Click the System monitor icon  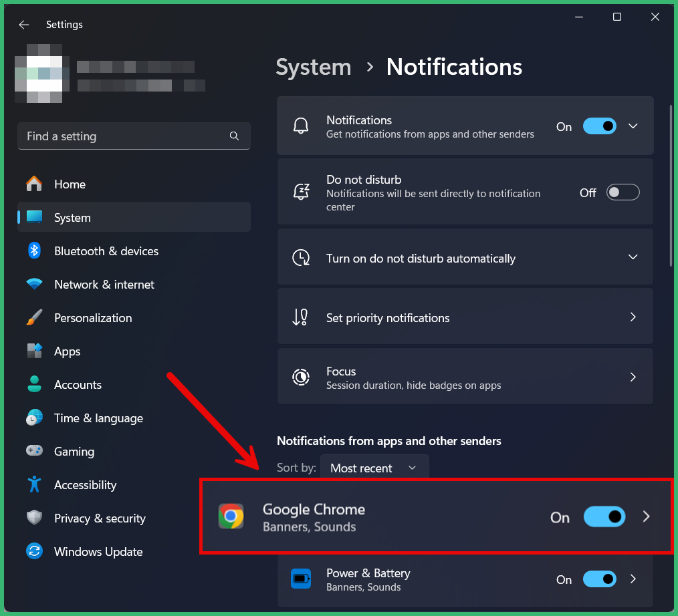pyautogui.click(x=34, y=217)
